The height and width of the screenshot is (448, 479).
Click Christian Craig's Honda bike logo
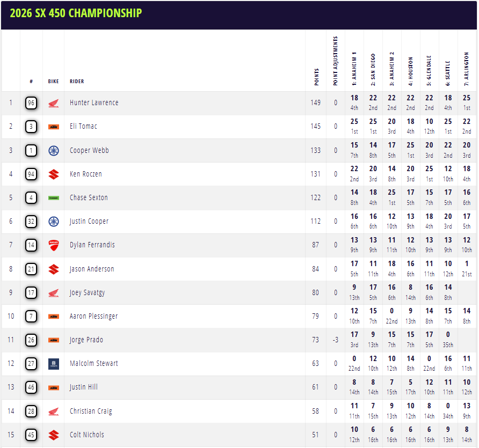(53, 411)
